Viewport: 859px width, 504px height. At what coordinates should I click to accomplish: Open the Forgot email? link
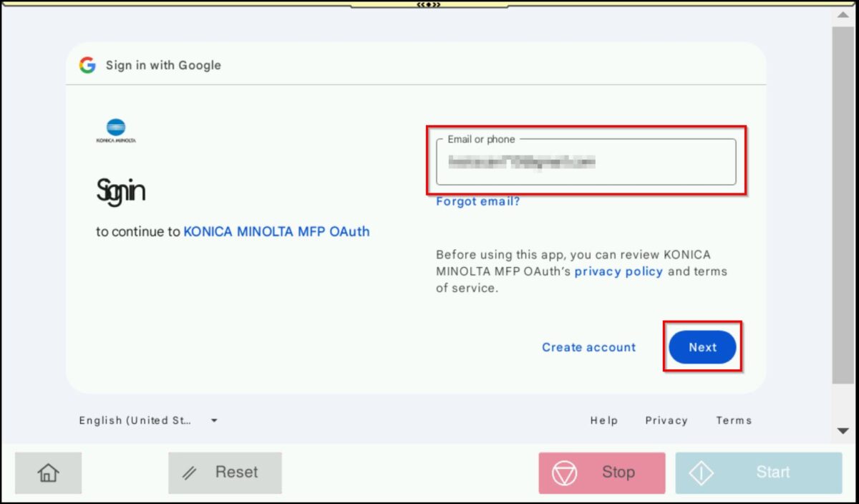coord(477,202)
